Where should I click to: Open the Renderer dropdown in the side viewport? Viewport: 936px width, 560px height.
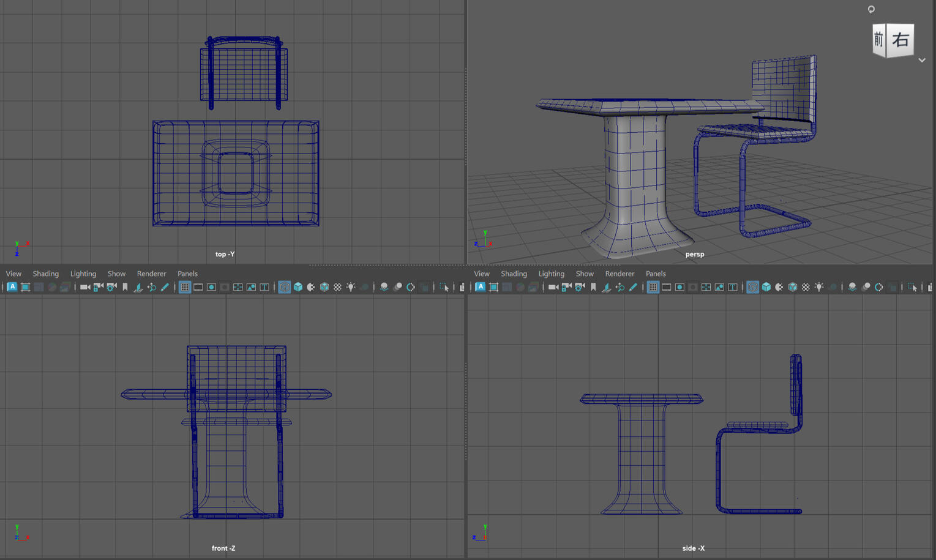point(620,274)
